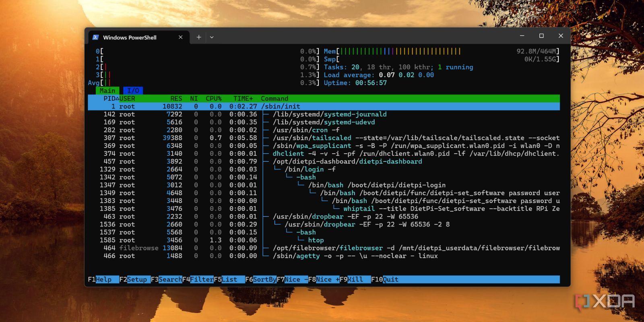Screen dimensions: 644x322
Task: Select dropbear process with PID 1536
Action: pyautogui.click(x=324, y=224)
